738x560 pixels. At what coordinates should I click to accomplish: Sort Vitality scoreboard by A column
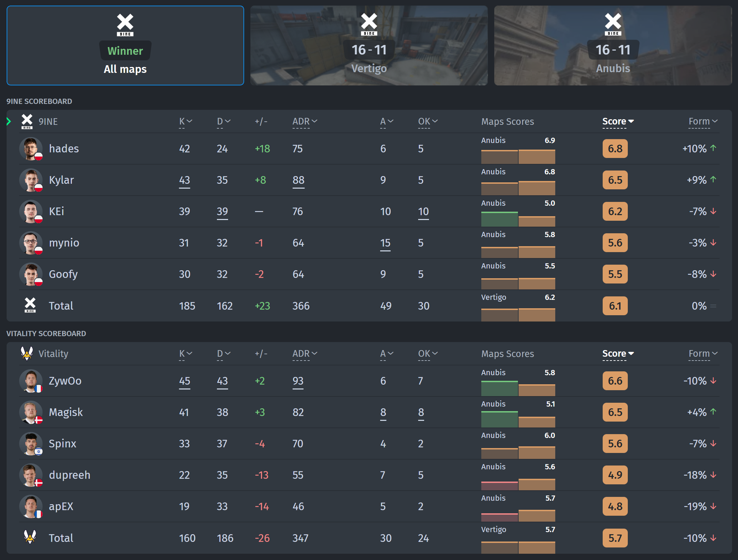point(387,354)
